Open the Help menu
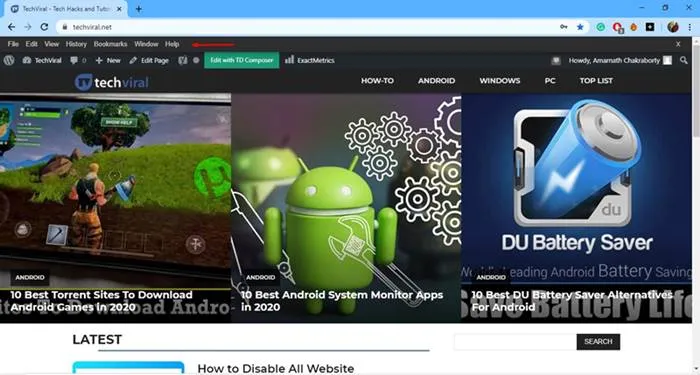 coord(172,44)
